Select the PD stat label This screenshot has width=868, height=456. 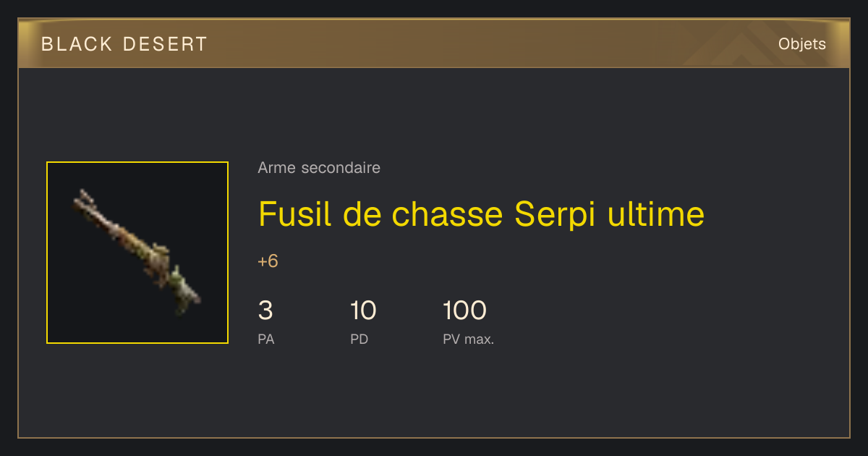click(359, 339)
